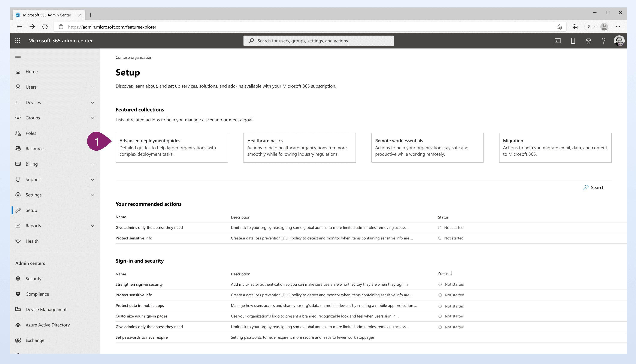The height and width of the screenshot is (364, 636).
Task: Focus the admin center search box
Action: click(x=318, y=41)
